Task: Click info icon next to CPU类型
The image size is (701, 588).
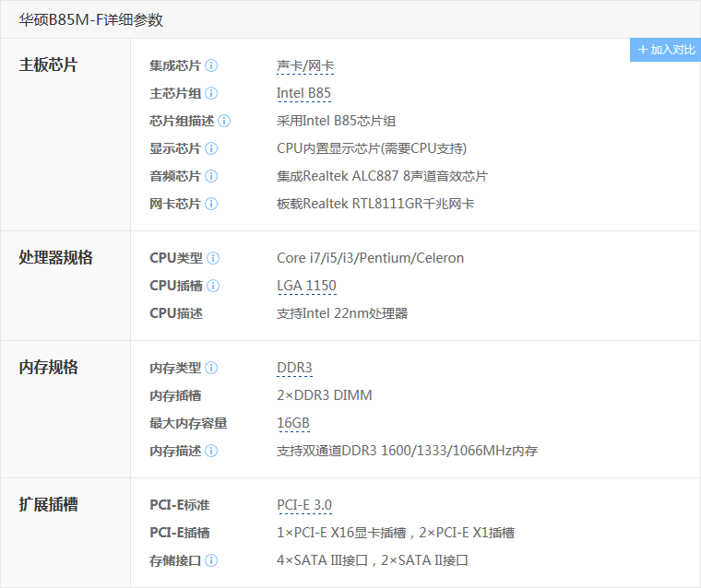Action: click(213, 258)
